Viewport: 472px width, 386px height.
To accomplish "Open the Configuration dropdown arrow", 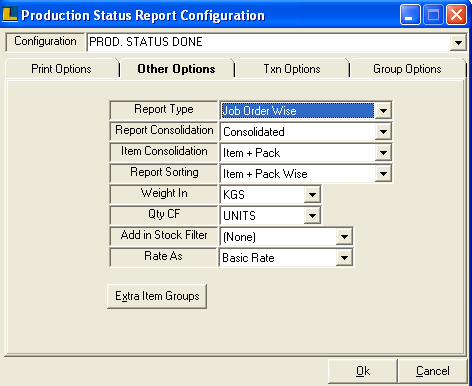I will pyautogui.click(x=458, y=42).
